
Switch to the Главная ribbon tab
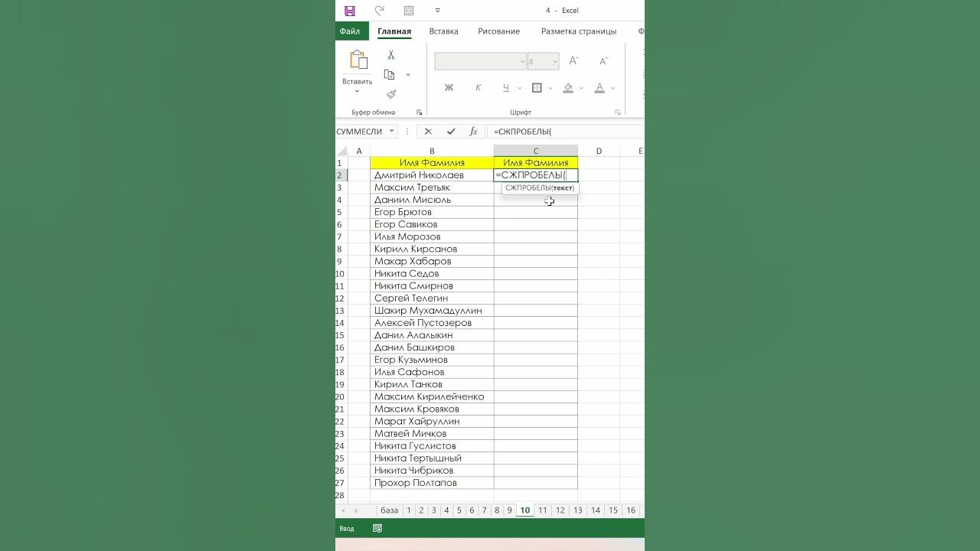pos(394,31)
